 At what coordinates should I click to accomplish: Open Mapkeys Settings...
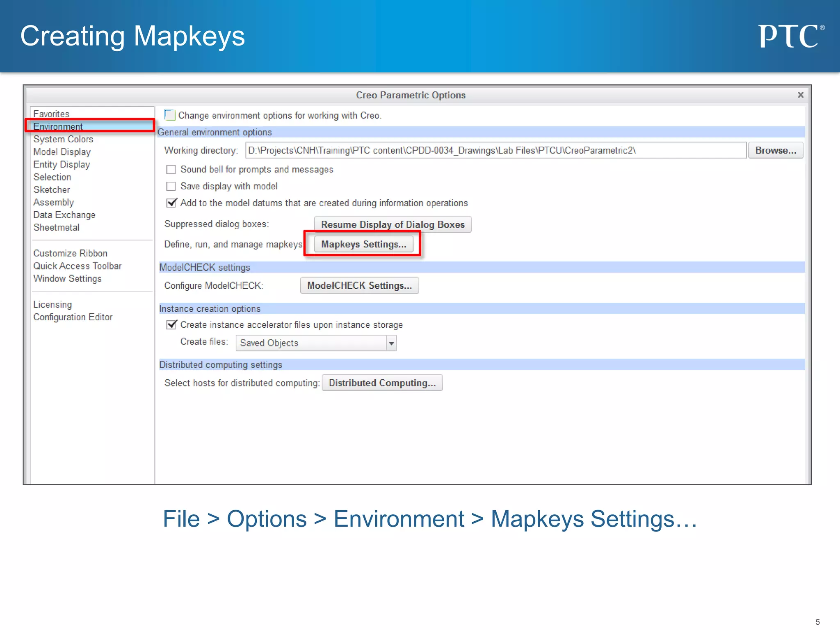(x=363, y=244)
